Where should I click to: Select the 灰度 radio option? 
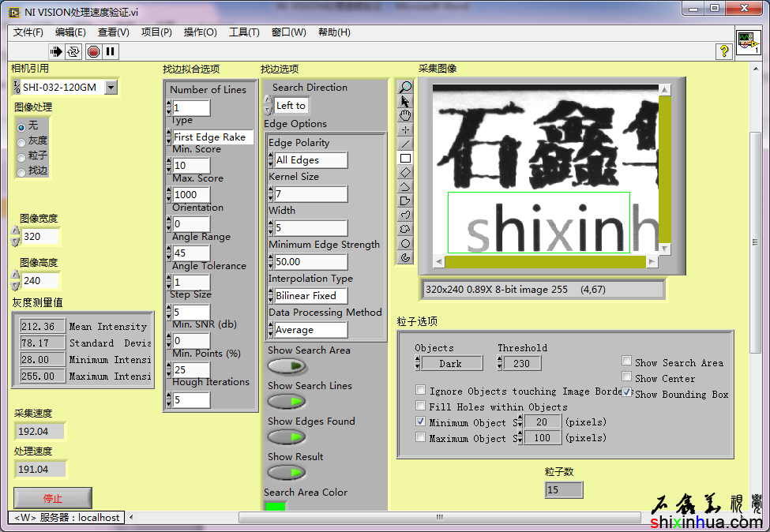click(21, 141)
